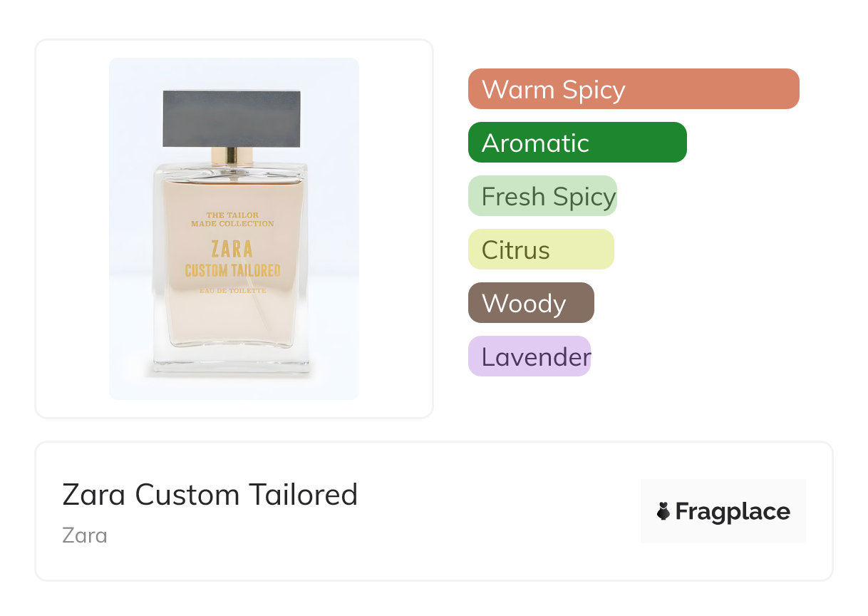Click the gold sprayer collar on bottle

pyautogui.click(x=232, y=155)
